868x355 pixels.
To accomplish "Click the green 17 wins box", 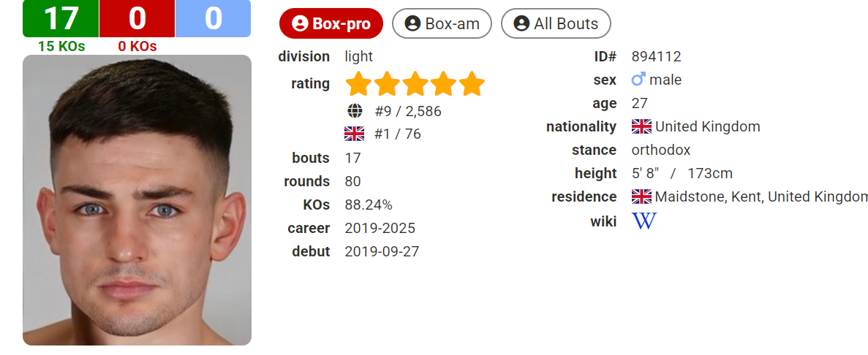I will click(x=61, y=18).
